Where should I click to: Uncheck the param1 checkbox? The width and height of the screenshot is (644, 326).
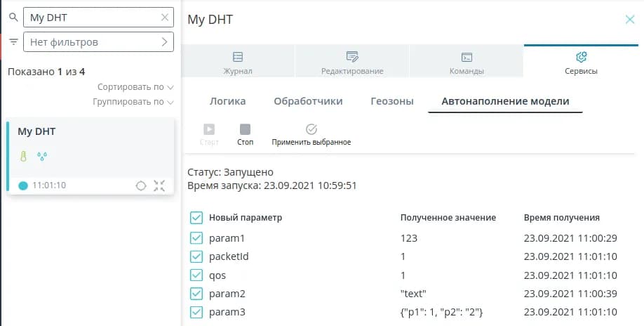pyautogui.click(x=196, y=238)
